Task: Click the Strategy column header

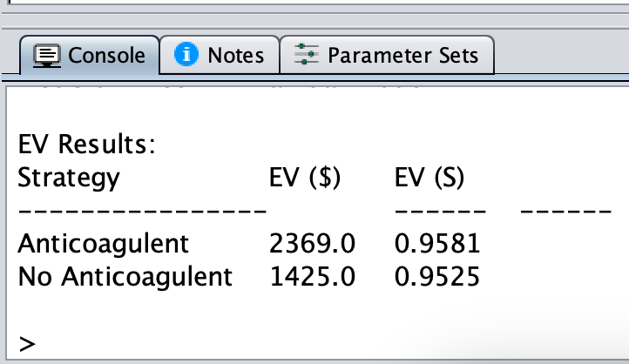Action: pos(69,178)
